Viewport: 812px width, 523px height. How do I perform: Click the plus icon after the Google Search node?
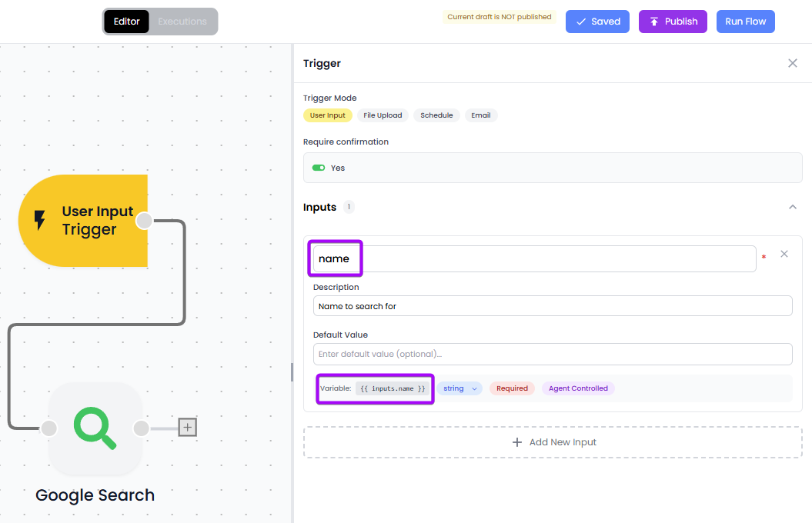tap(187, 426)
